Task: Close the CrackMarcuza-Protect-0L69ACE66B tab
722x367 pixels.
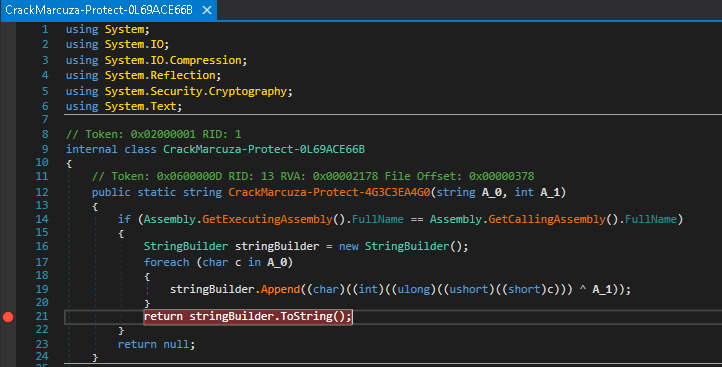Action: [x=207, y=10]
